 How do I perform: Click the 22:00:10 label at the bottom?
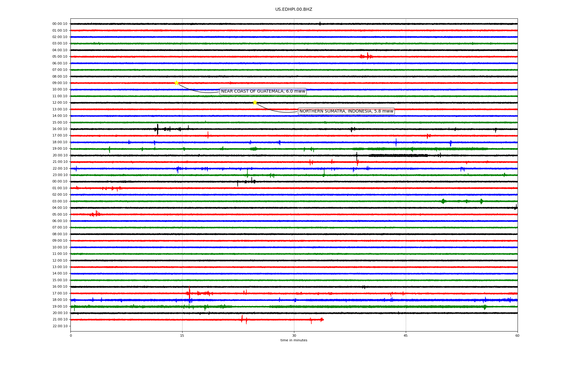[x=60, y=326]
